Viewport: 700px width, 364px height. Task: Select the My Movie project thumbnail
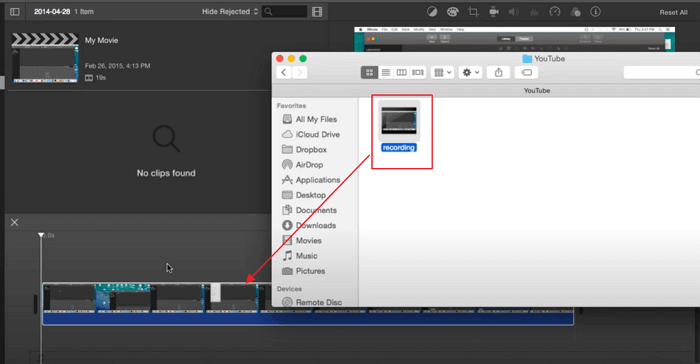click(45, 58)
